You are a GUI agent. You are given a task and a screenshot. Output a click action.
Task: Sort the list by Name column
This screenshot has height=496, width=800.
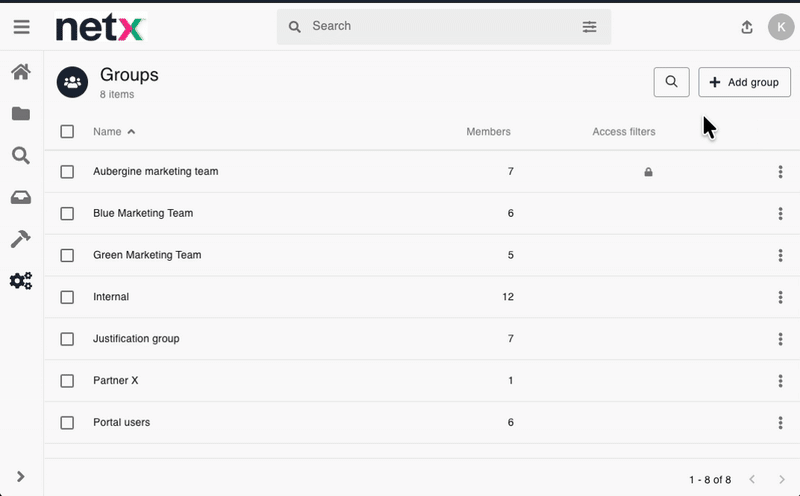(107, 132)
